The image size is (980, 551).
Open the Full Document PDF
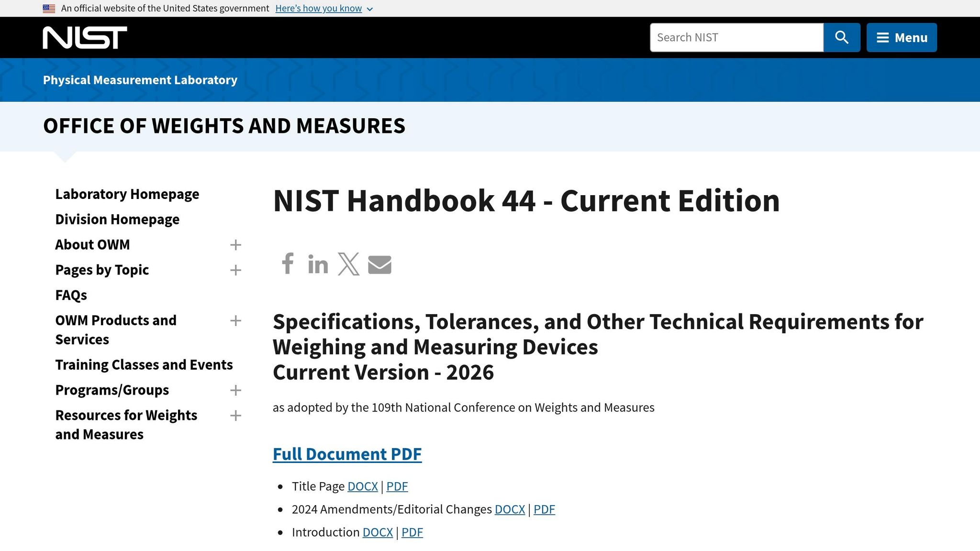[346, 454]
